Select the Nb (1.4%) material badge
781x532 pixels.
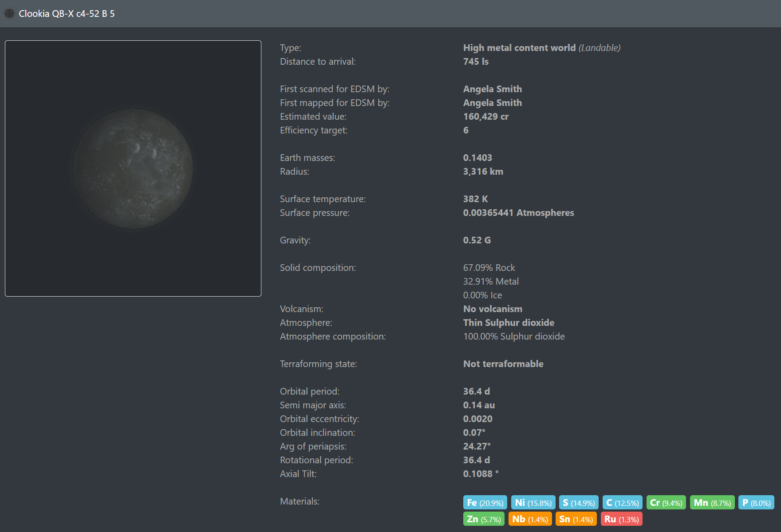tap(530, 519)
